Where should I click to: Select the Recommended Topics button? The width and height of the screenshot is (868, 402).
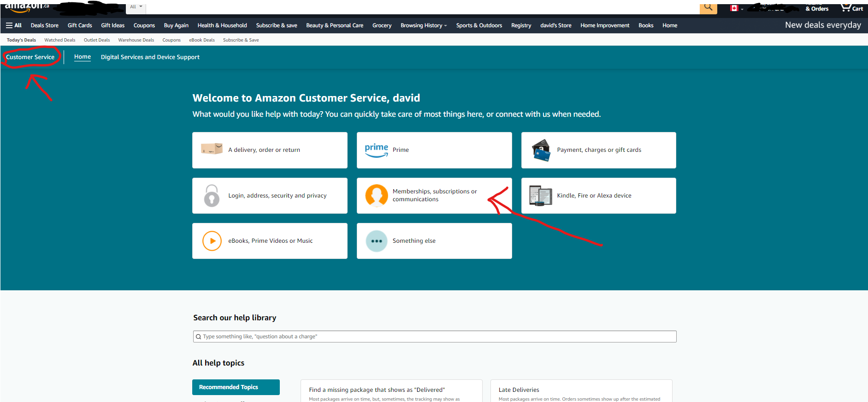pos(236,387)
